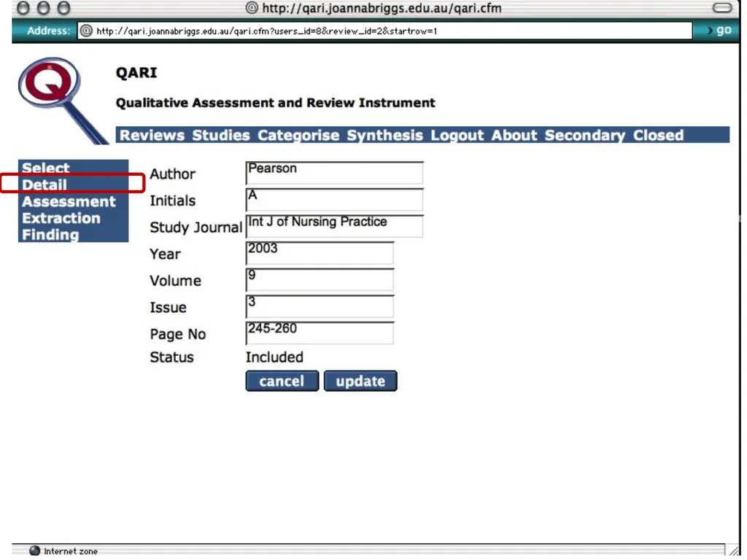Click the URL address input
Image resolution: width=747 pixels, height=560 pixels.
click(385, 31)
